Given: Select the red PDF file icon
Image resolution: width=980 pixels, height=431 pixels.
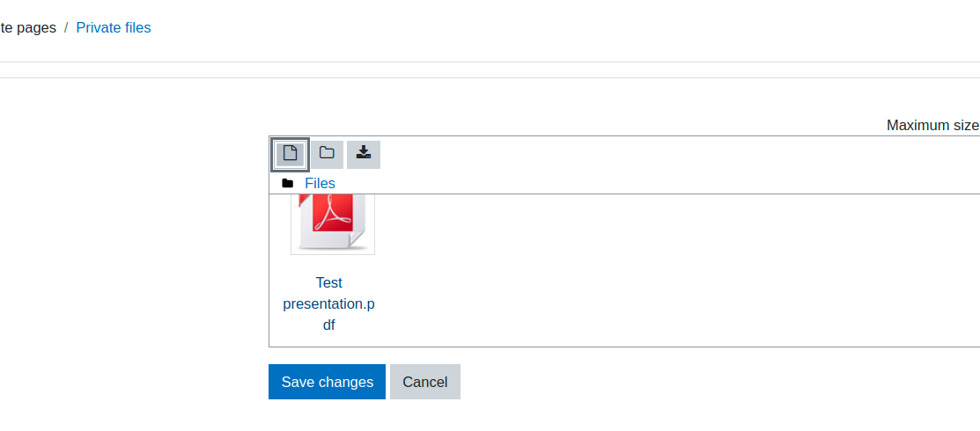Looking at the screenshot, I should pos(333,223).
